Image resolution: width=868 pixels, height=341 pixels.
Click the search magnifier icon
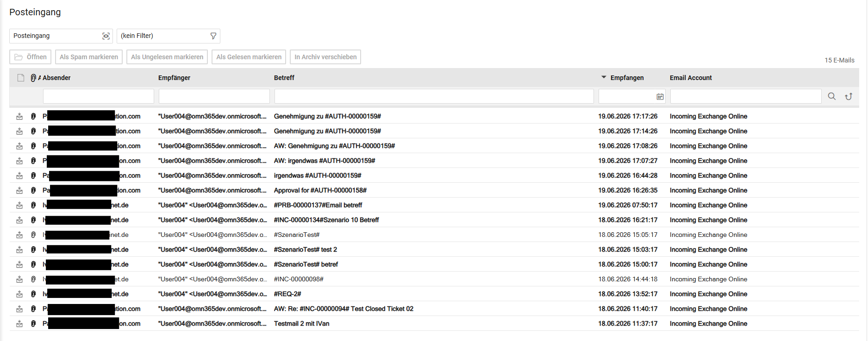(x=832, y=96)
